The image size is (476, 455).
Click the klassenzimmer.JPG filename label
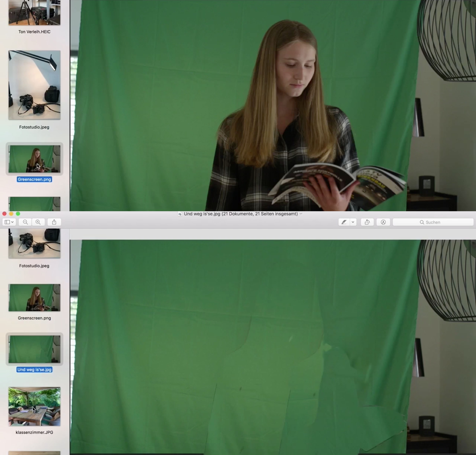pyautogui.click(x=34, y=432)
